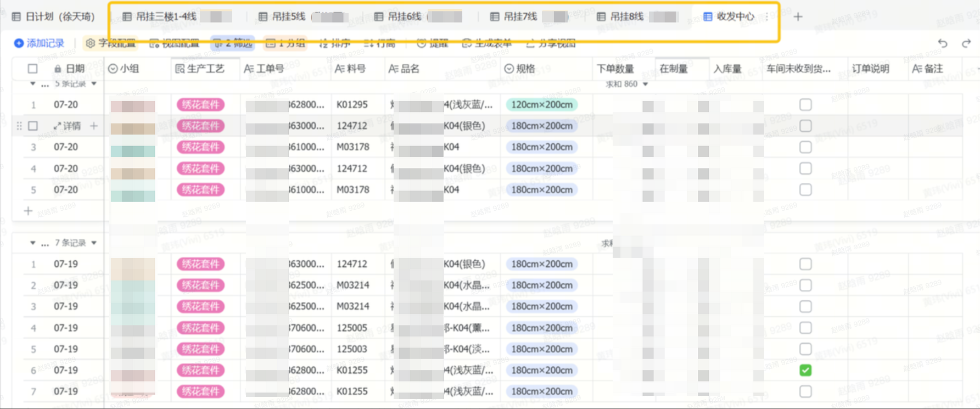Click the 1 分组 grouping button
The height and width of the screenshot is (409, 980).
coord(285,43)
